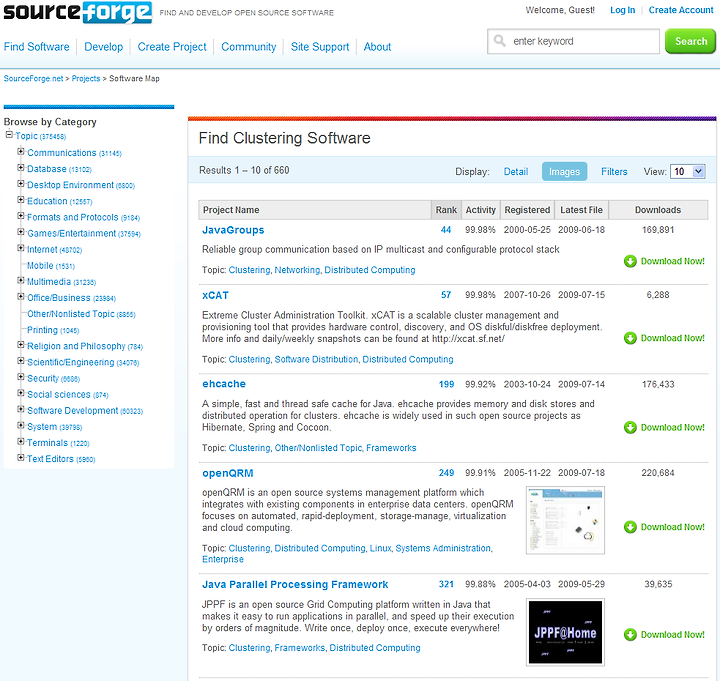Collapse the Topic root category
Image resolution: width=720 pixels, height=681 pixels.
click(9, 135)
